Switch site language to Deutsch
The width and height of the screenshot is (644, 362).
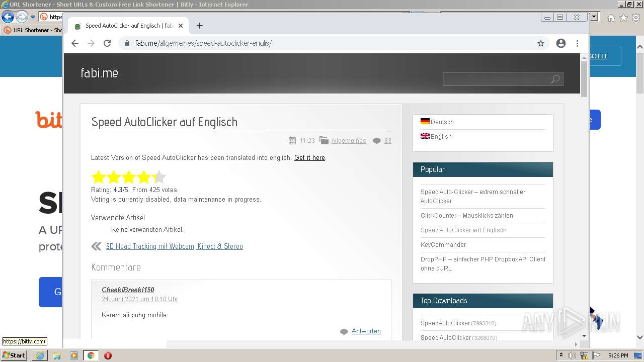pos(442,122)
